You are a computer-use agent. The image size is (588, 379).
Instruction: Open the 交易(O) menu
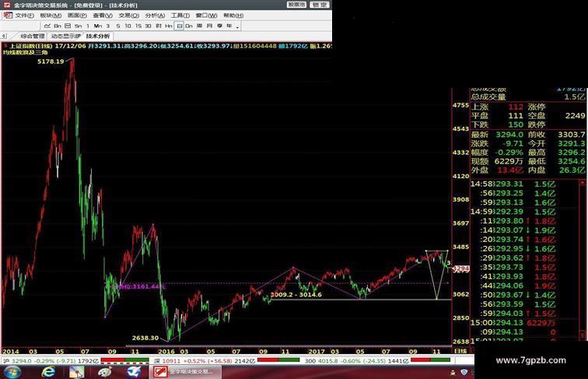128,16
